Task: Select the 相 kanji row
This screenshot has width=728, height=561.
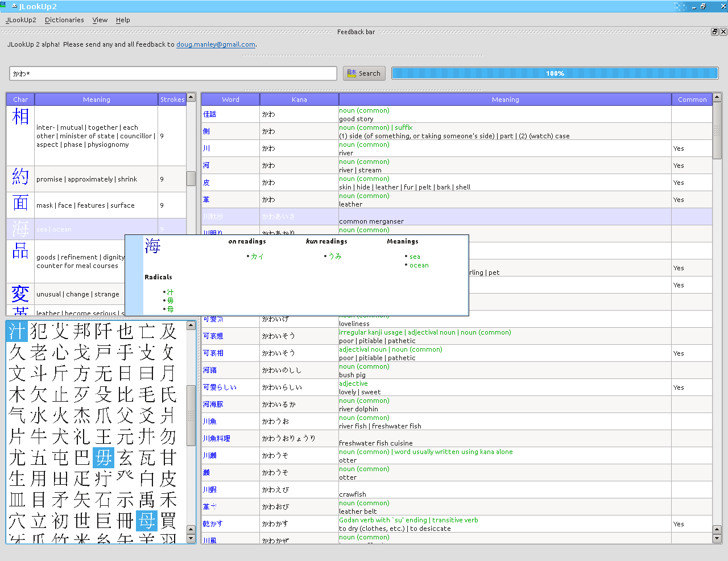Action: (96, 136)
